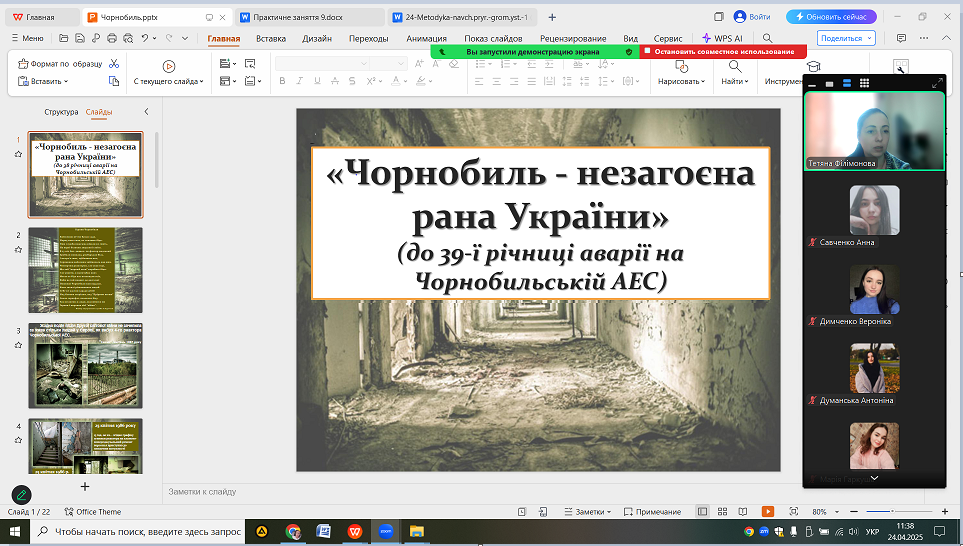This screenshot has height=546, width=963.
Task: Click the zoom out minus button
Action: tap(854, 511)
